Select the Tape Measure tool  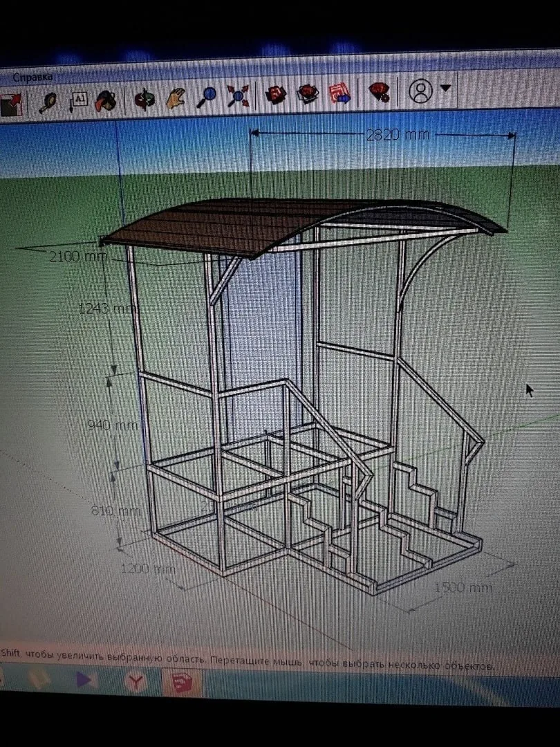point(48,102)
